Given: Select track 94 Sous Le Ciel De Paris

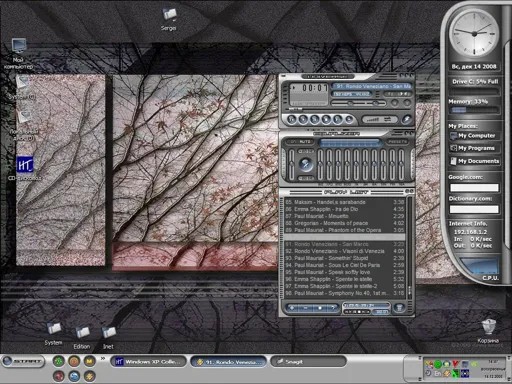Looking at the screenshot, I should [x=344, y=265].
